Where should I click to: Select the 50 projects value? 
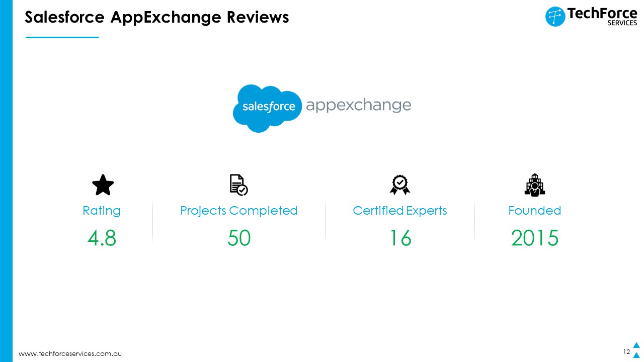pyautogui.click(x=239, y=238)
